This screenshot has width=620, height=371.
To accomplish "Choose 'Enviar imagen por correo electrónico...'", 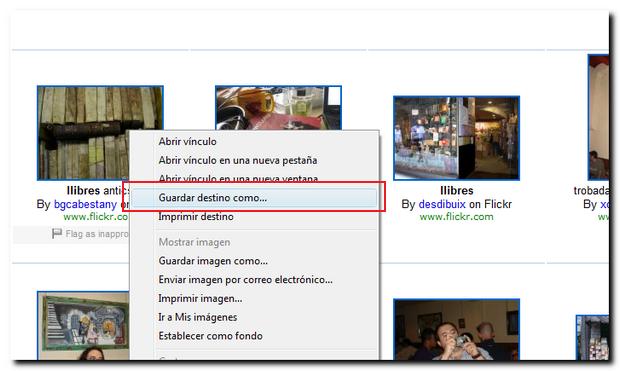I will coord(246,280).
